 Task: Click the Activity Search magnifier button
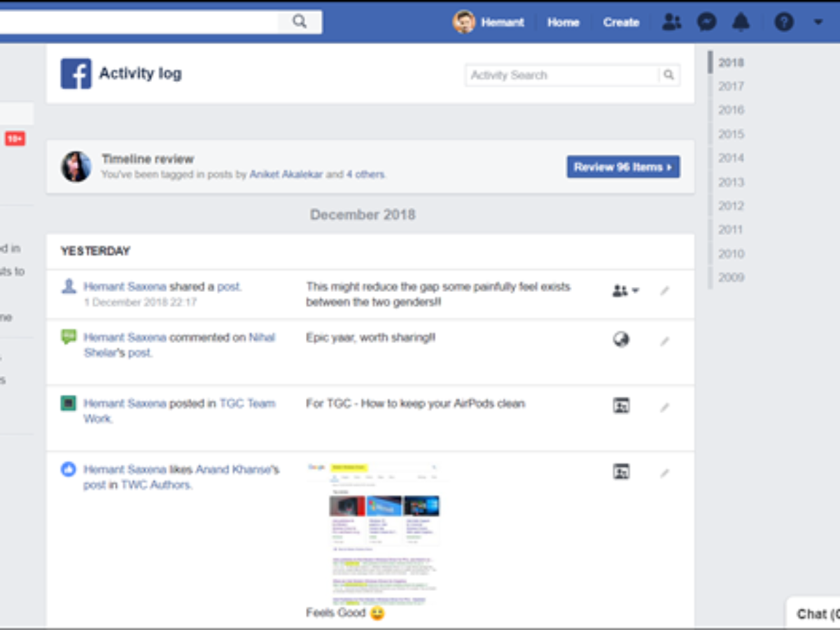point(669,75)
